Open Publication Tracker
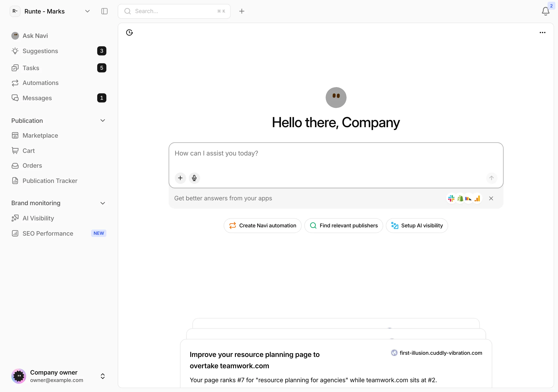 pyautogui.click(x=59, y=181)
